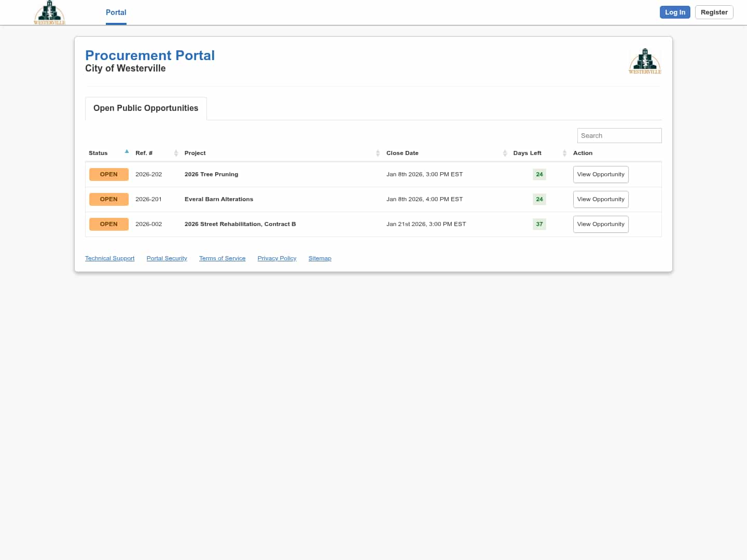Sort by Close Date column arrows

click(505, 153)
